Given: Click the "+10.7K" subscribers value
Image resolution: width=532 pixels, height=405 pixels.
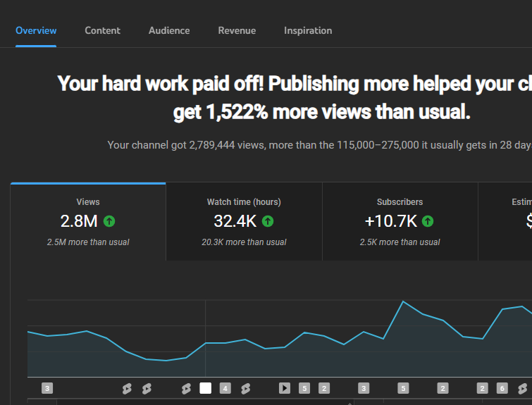Looking at the screenshot, I should 391,221.
